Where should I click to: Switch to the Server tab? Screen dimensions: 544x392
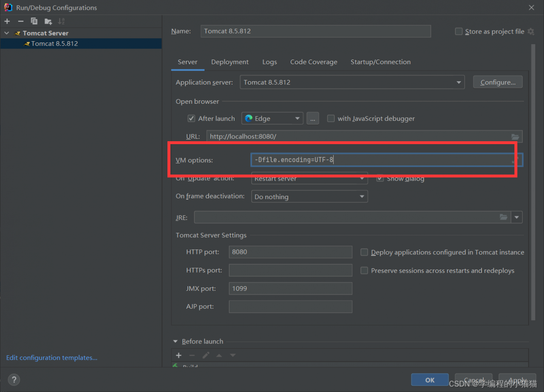pyautogui.click(x=187, y=62)
